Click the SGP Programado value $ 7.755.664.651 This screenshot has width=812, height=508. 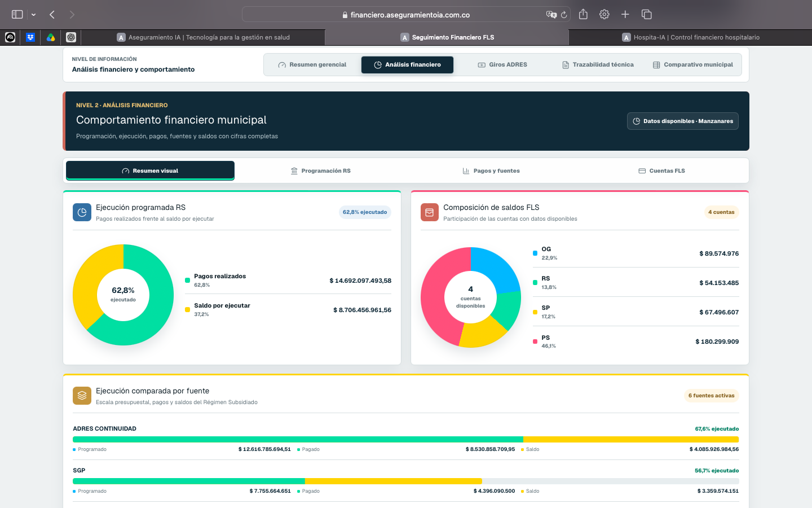(270, 491)
